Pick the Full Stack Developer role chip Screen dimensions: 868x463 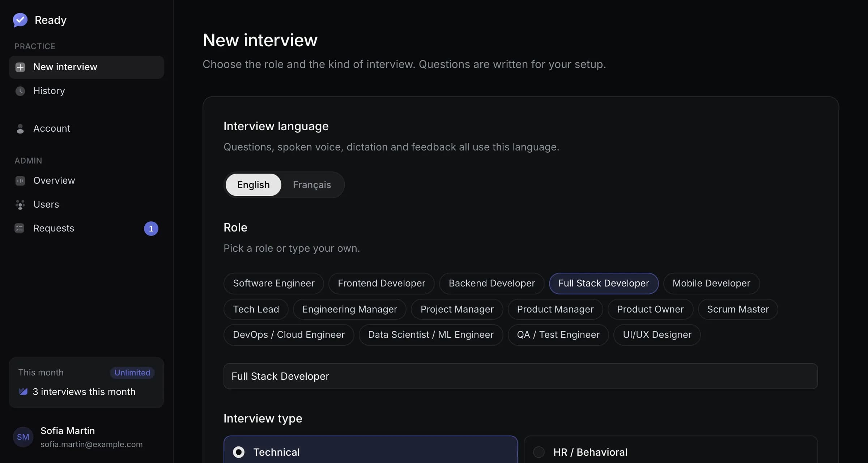(604, 283)
